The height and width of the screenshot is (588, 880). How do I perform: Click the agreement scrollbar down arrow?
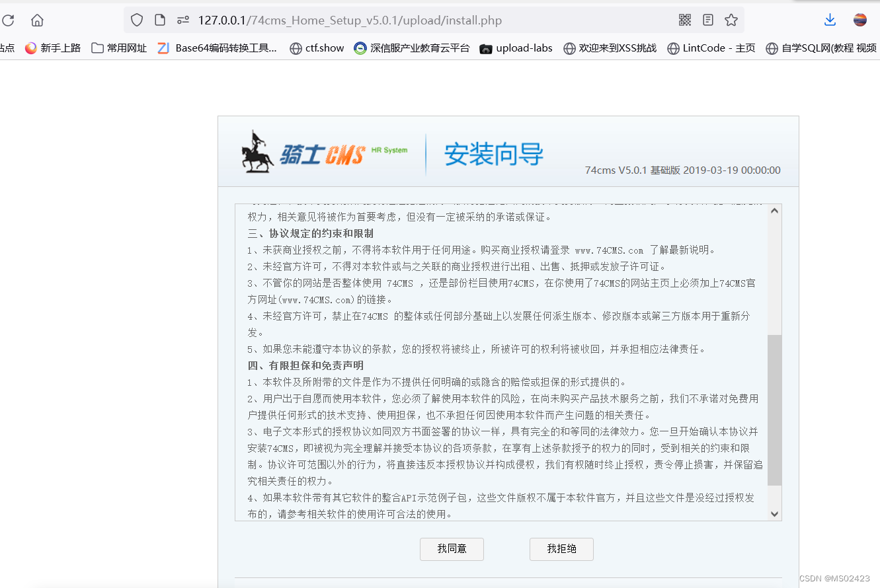[x=774, y=513]
